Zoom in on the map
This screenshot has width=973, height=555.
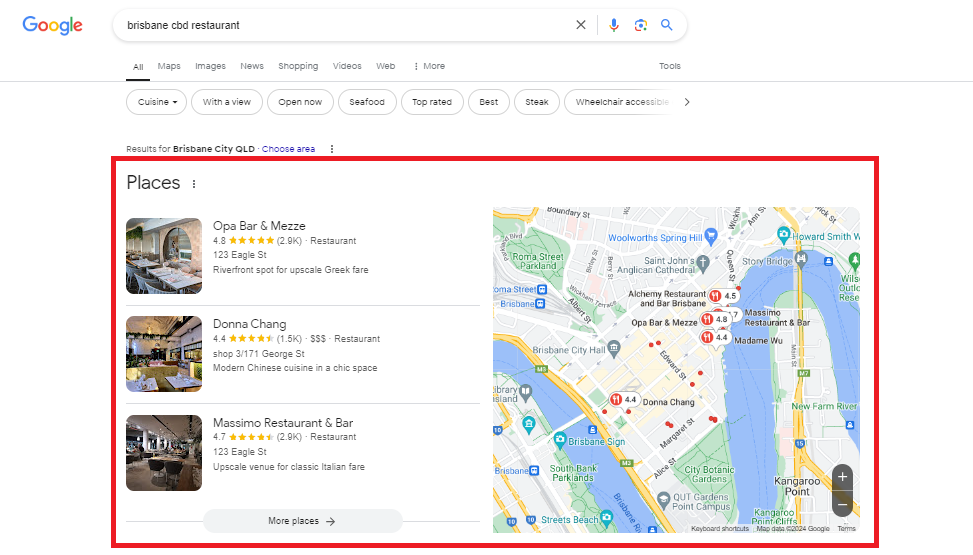click(x=842, y=477)
